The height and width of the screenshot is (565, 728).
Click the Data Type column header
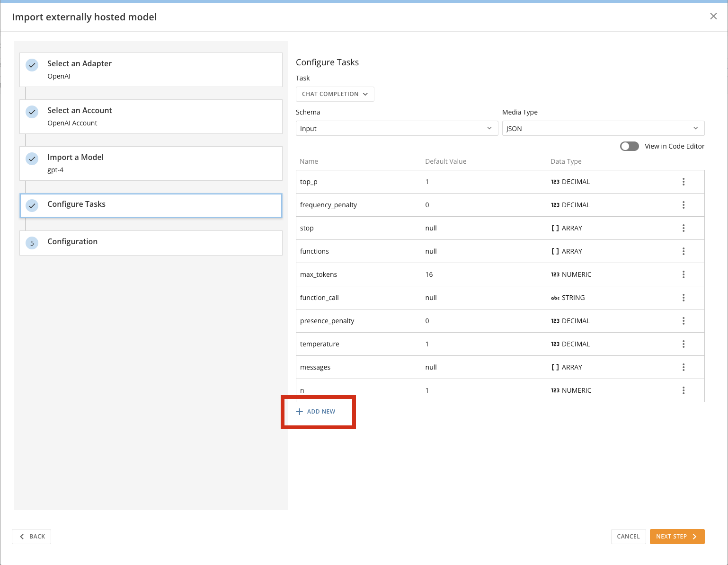click(566, 161)
